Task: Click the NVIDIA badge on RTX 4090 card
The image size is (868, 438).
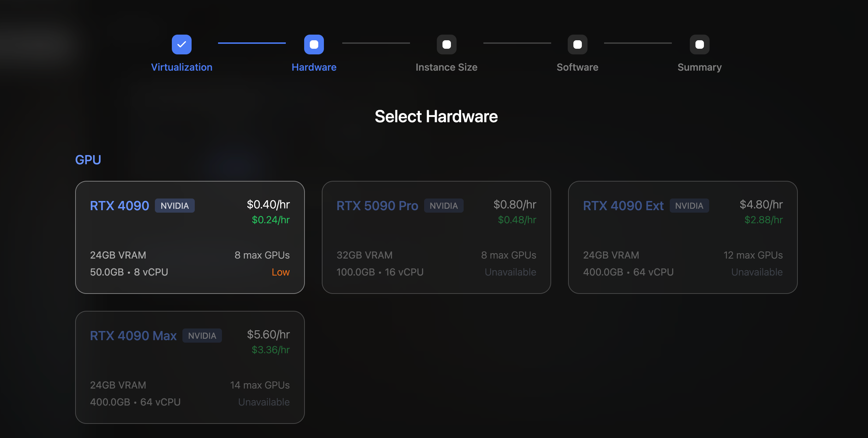Action: (x=175, y=205)
